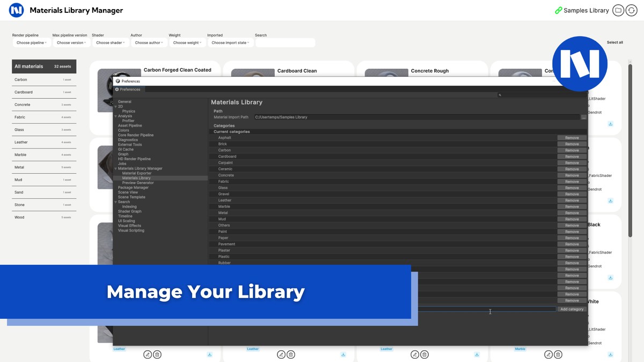Select External Tools in Preferences
Image resolution: width=644 pixels, height=362 pixels.
[130, 145]
